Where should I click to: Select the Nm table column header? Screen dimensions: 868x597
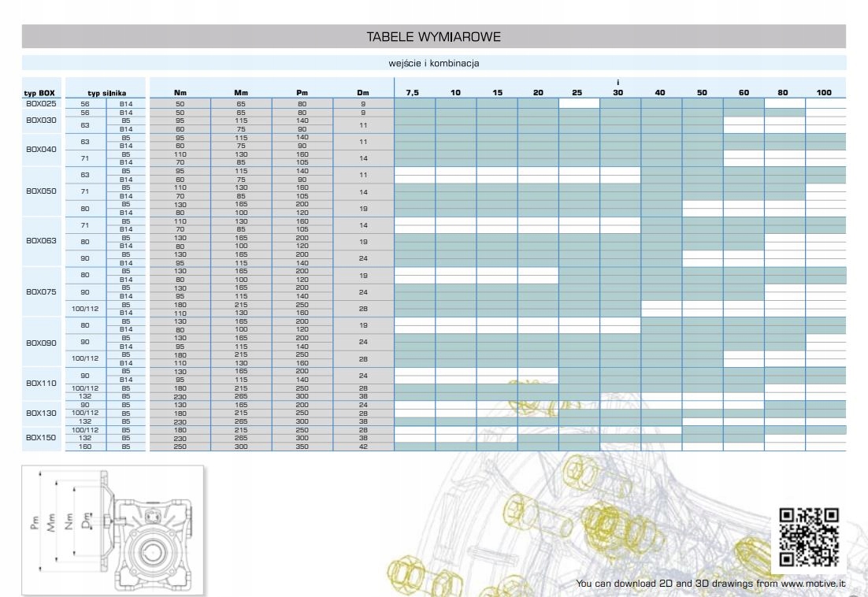(180, 92)
